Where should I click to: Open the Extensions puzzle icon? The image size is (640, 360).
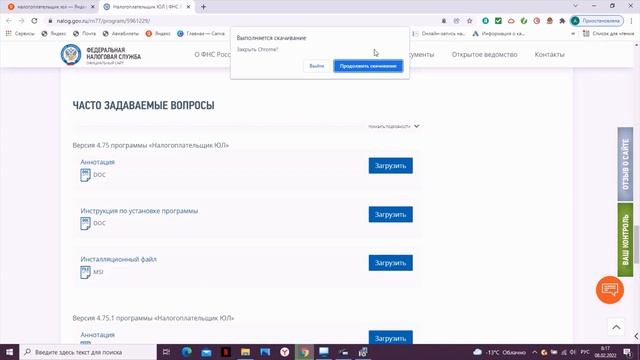click(x=562, y=21)
